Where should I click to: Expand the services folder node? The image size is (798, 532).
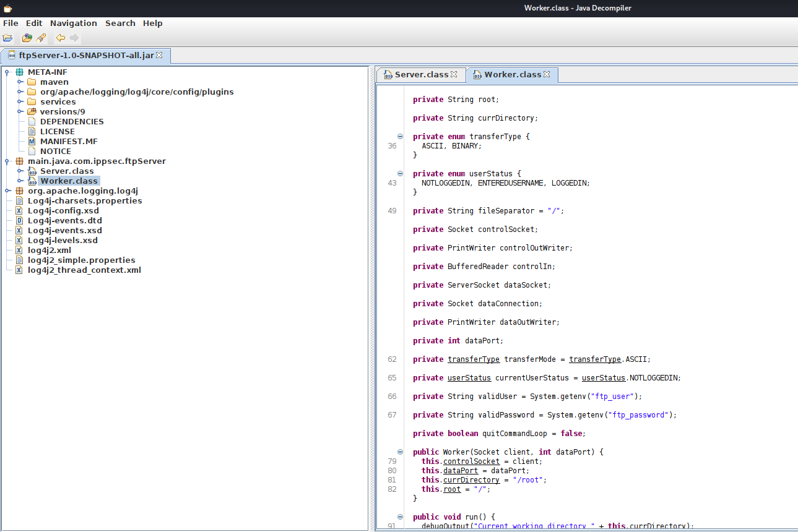(x=20, y=101)
